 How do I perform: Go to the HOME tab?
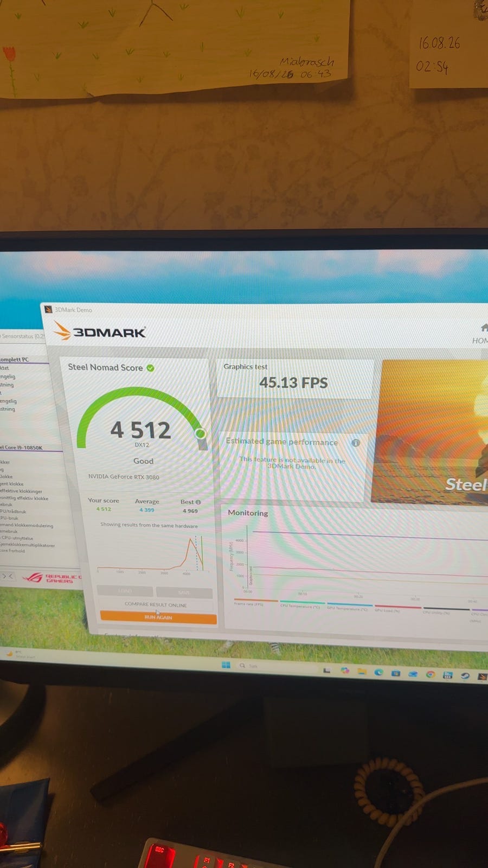click(x=481, y=334)
